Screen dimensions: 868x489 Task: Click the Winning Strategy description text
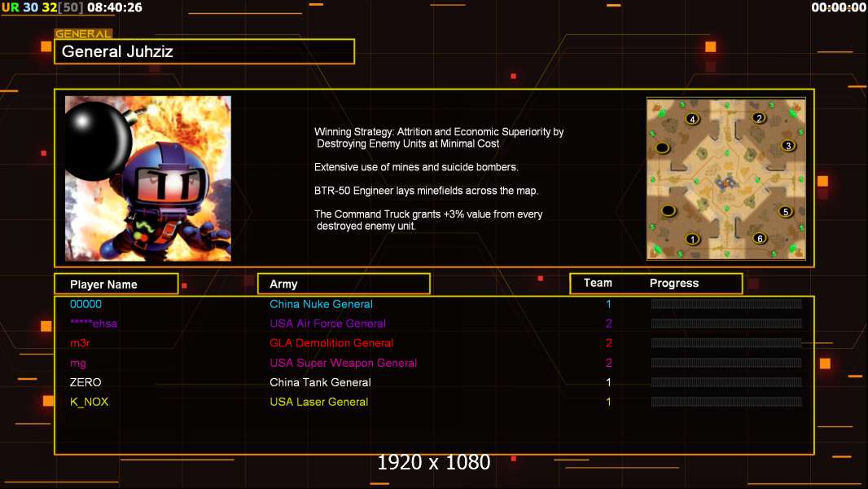coord(439,138)
